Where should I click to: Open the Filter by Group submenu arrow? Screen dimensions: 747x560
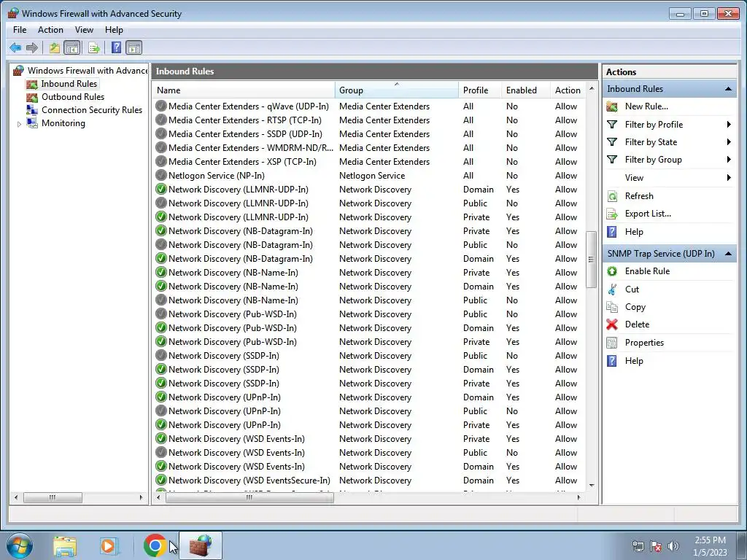(729, 160)
